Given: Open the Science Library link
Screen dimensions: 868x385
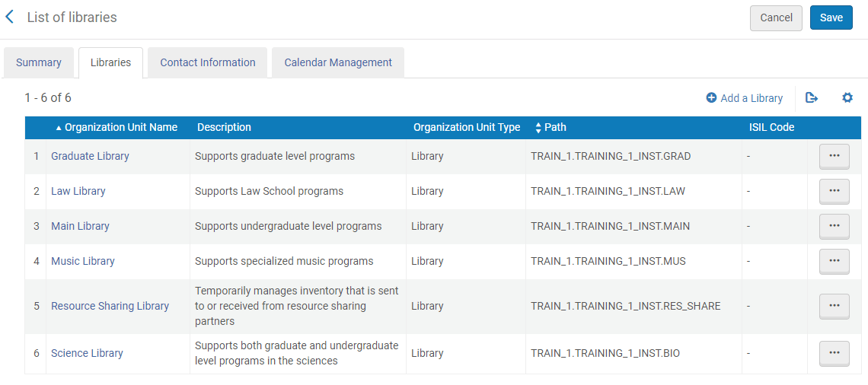Looking at the screenshot, I should pyautogui.click(x=87, y=353).
